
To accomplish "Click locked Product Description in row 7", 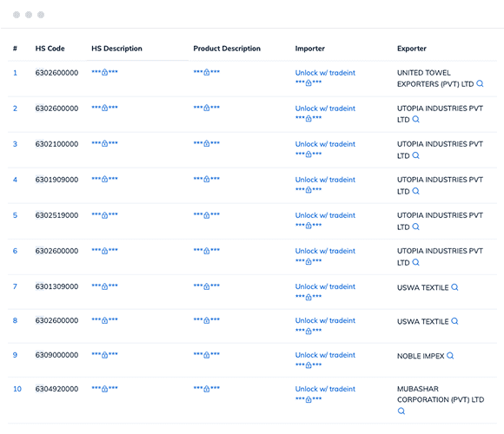I will click(206, 286).
